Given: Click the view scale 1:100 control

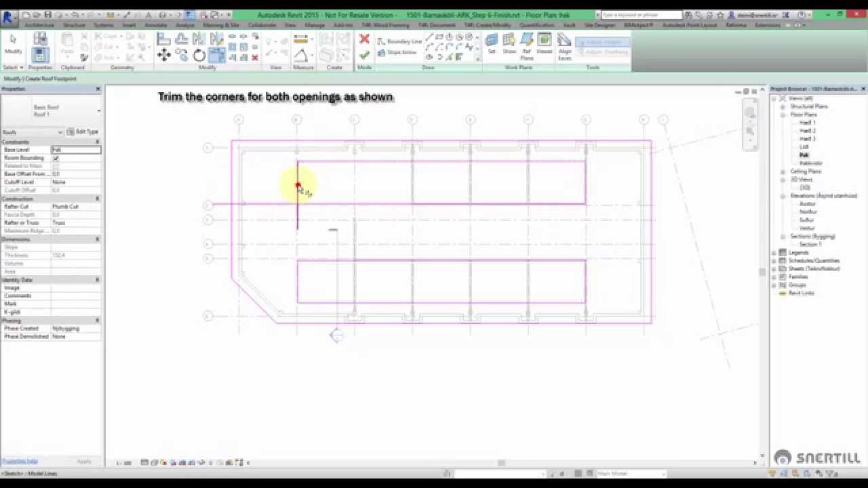Looking at the screenshot, I should (123, 463).
